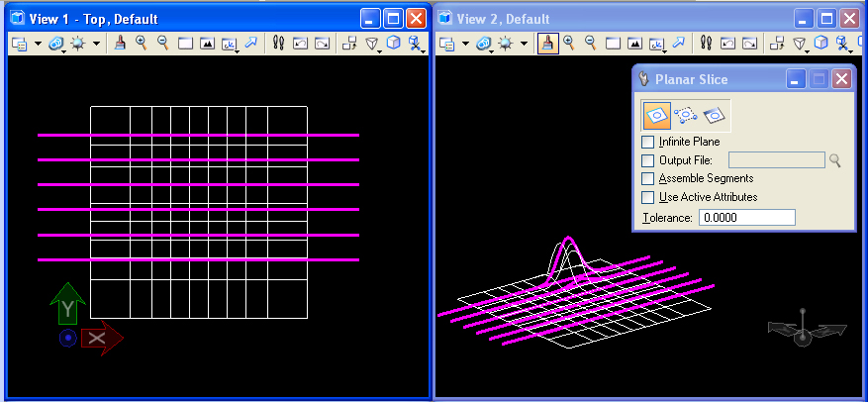The width and height of the screenshot is (868, 402).
Task: Expand View Attributes dropdown arrow in View 2
Action: click(465, 44)
